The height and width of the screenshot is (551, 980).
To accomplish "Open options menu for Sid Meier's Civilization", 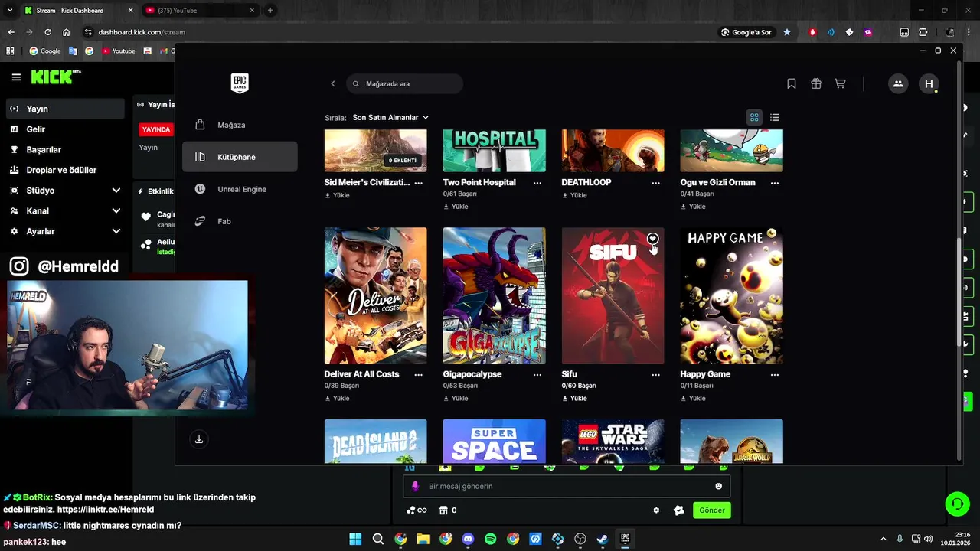I will tap(419, 183).
